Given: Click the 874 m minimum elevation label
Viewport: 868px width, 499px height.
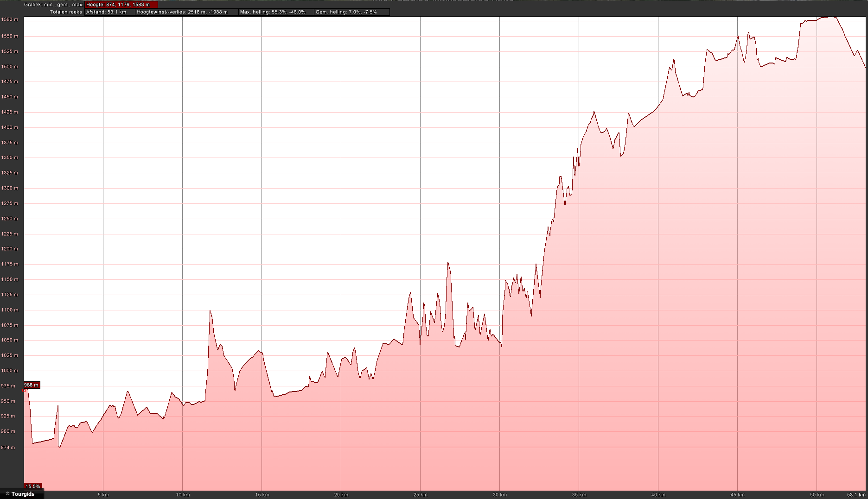Looking at the screenshot, I should [8, 448].
